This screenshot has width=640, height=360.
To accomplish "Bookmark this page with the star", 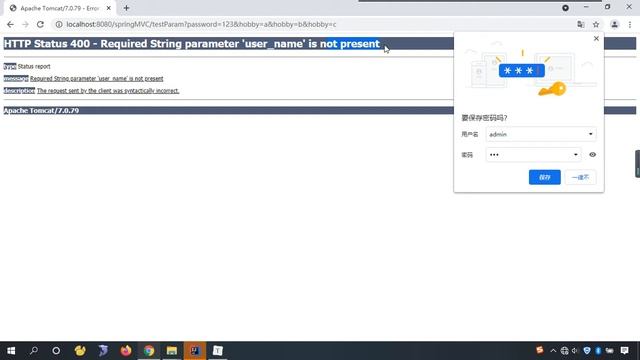I will (x=596, y=24).
